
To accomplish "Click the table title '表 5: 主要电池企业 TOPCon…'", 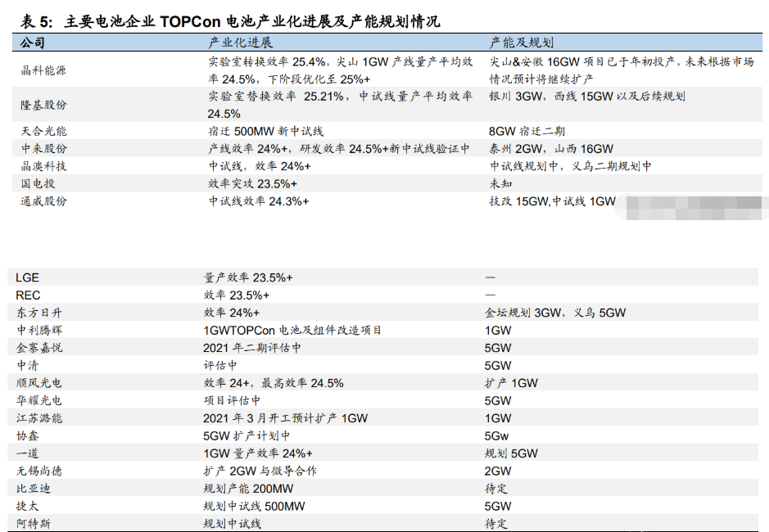I will tap(230, 21).
